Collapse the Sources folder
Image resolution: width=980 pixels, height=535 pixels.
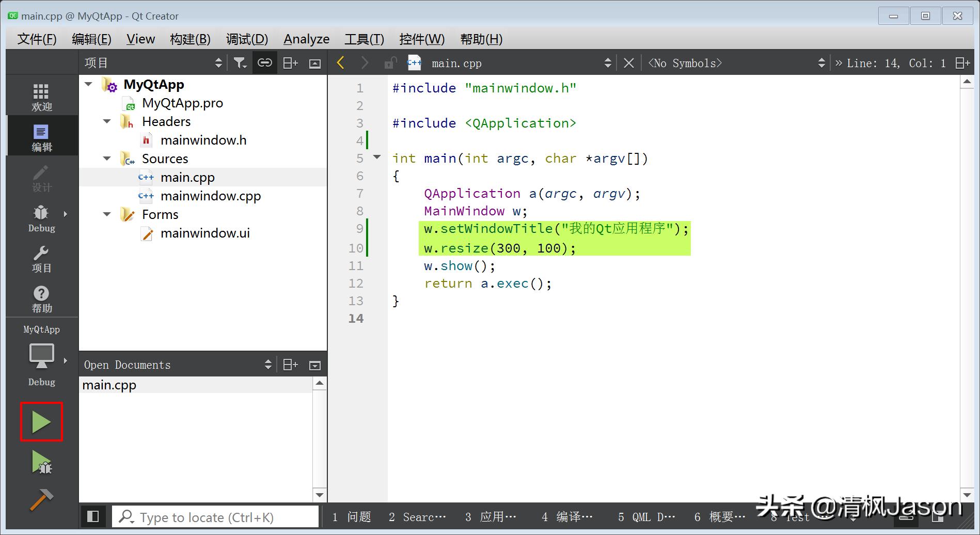pyautogui.click(x=107, y=159)
